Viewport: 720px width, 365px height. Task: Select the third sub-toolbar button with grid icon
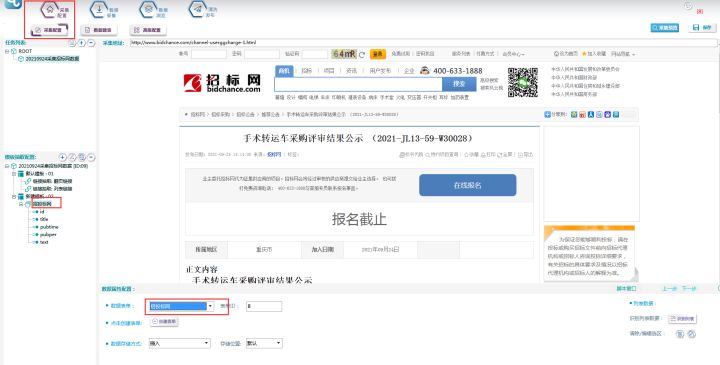pos(148,30)
